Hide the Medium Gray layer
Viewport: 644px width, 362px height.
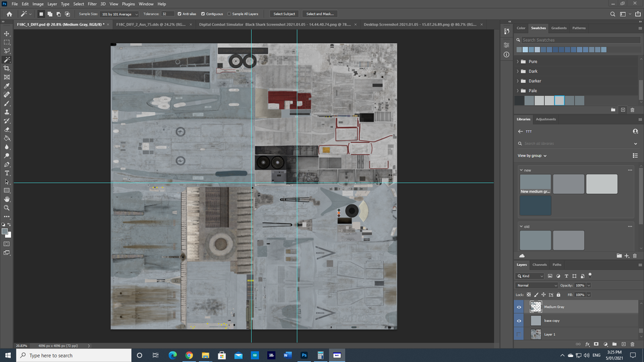click(519, 307)
